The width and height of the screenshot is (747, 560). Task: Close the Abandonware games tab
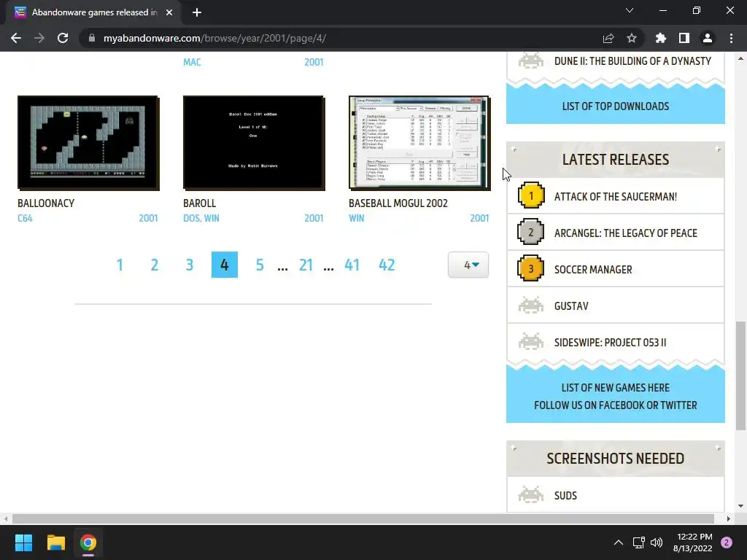pyautogui.click(x=169, y=12)
